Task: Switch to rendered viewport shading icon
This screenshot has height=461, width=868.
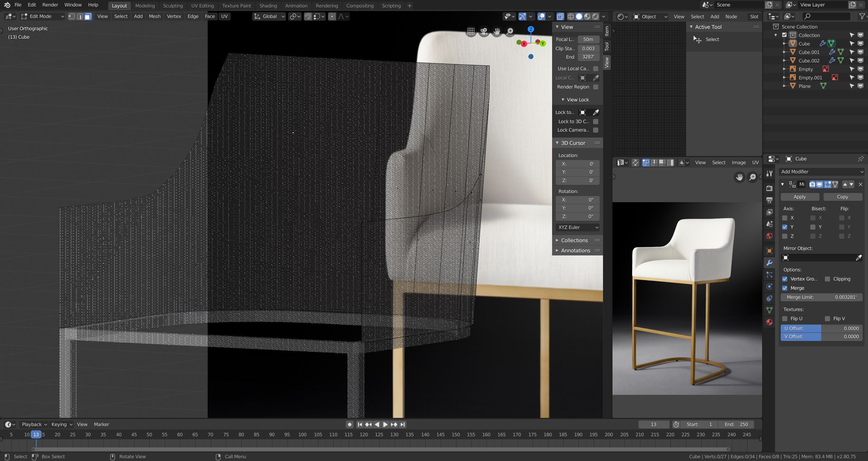Action: 595,16
